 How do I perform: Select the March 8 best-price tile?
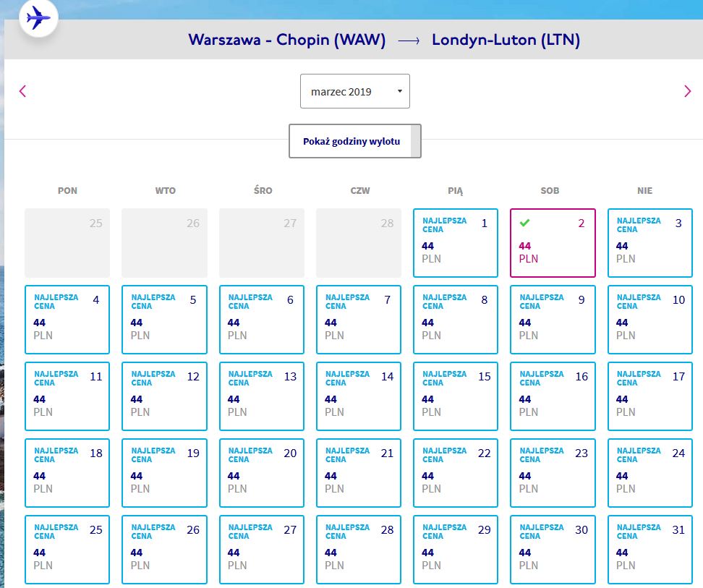456,320
